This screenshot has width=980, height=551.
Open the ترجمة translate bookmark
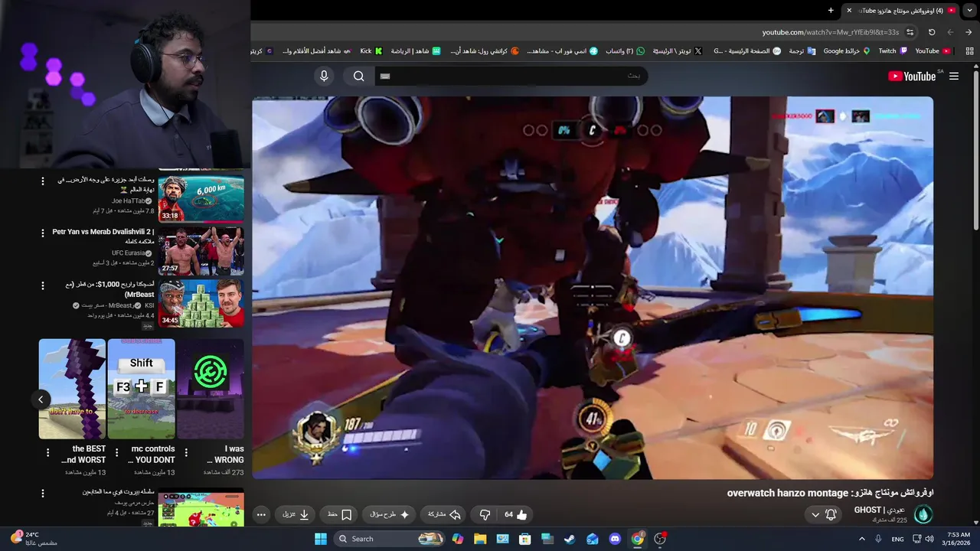click(802, 51)
